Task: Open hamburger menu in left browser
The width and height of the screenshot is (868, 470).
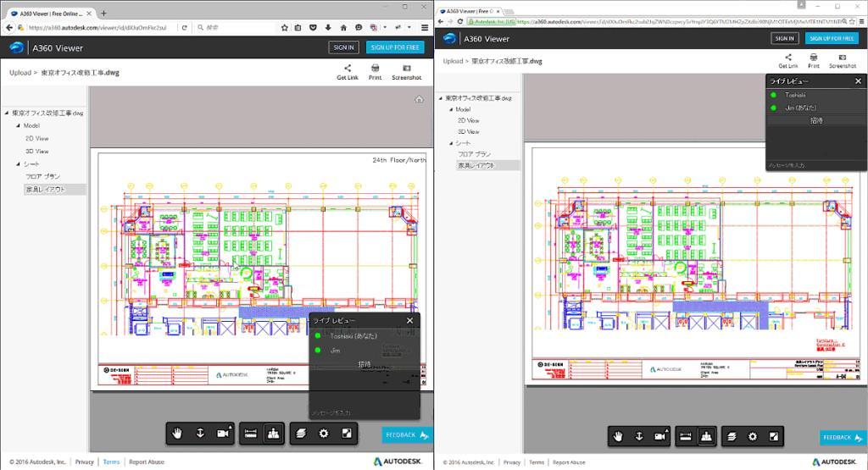Action: (425, 27)
